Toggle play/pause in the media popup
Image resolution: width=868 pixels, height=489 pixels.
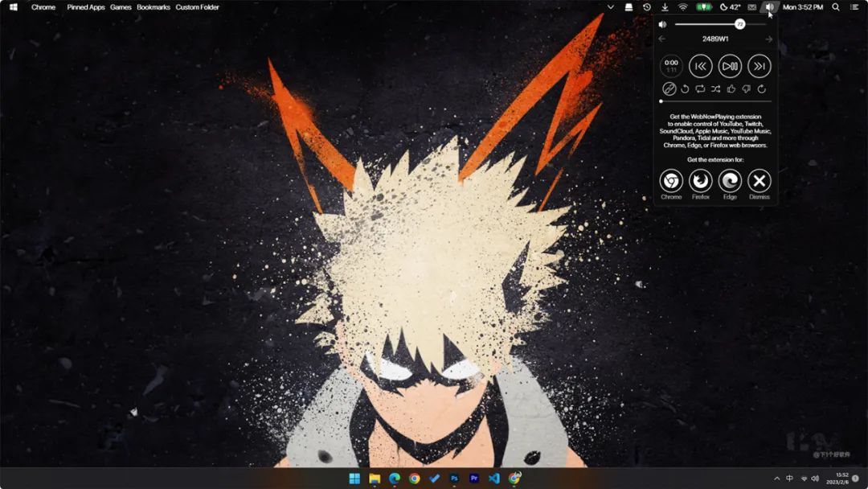(x=730, y=67)
